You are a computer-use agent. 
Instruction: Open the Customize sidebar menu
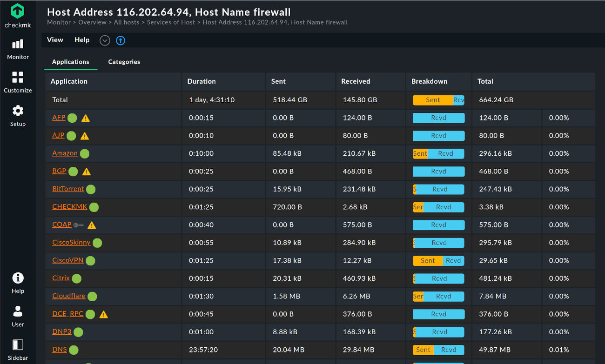(18, 82)
